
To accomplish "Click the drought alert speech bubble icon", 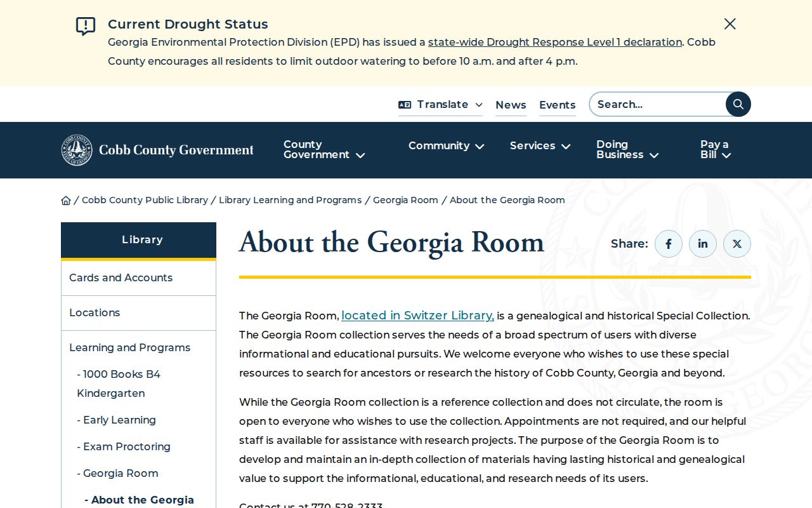I will coord(86,26).
